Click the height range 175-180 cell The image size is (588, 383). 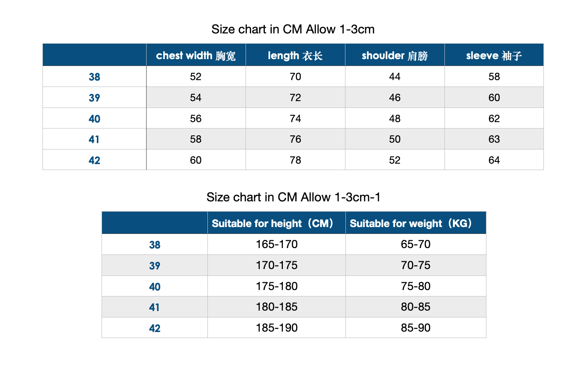coord(276,286)
